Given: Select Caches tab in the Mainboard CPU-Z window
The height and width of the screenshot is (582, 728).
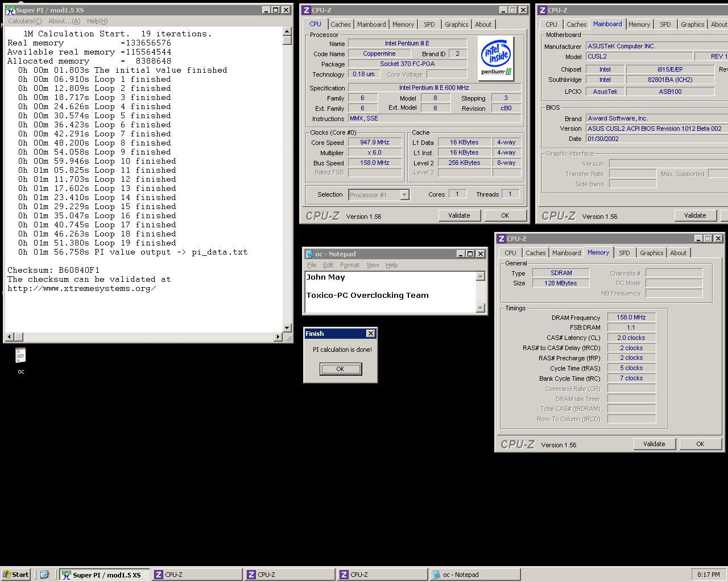Looking at the screenshot, I should (x=576, y=24).
